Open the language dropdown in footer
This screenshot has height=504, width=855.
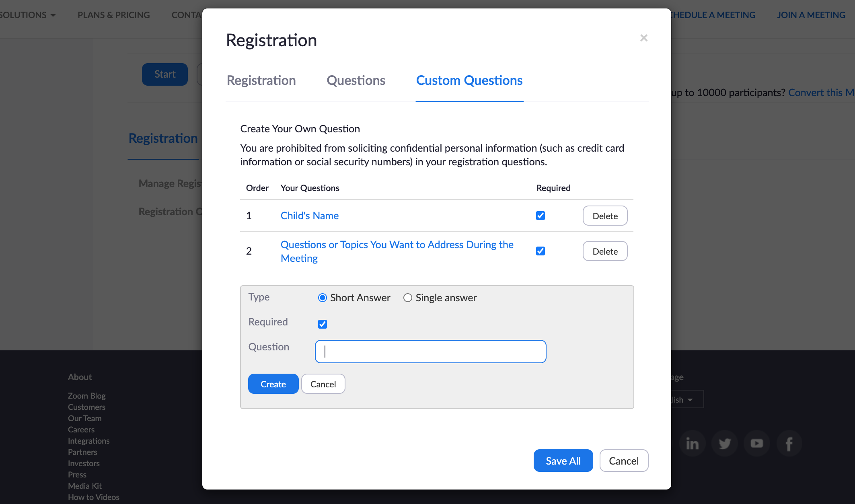click(687, 399)
